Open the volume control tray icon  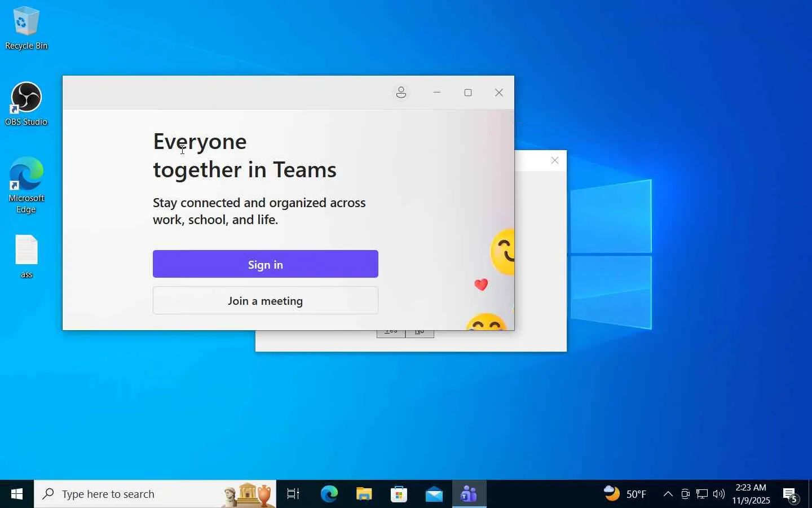pos(720,494)
